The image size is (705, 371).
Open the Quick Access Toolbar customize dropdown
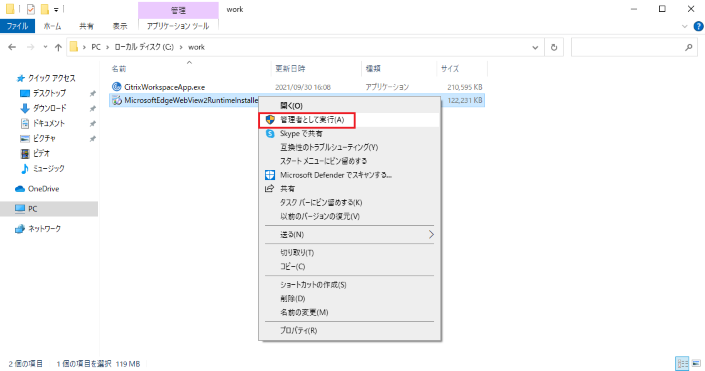[56, 9]
